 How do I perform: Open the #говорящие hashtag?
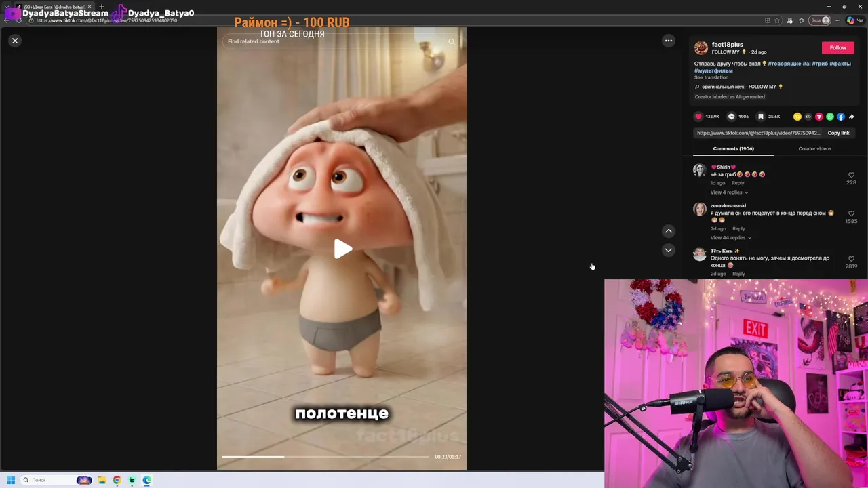[x=784, y=64]
